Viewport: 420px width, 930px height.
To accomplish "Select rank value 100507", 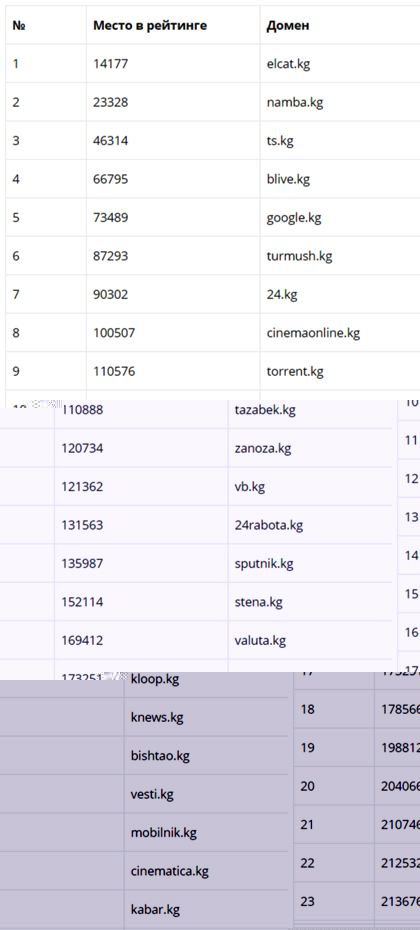I will pyautogui.click(x=114, y=333).
